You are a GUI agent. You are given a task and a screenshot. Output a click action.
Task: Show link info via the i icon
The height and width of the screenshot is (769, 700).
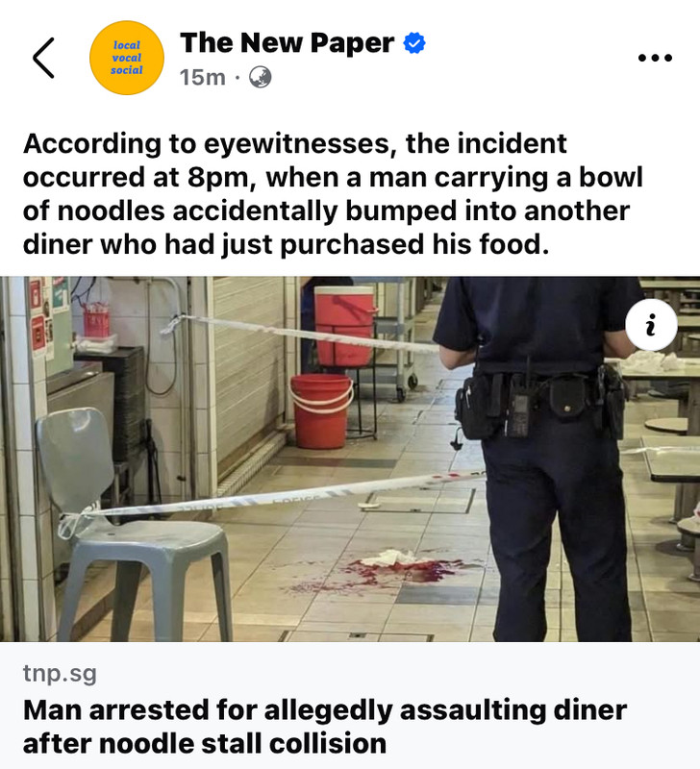coord(651,325)
